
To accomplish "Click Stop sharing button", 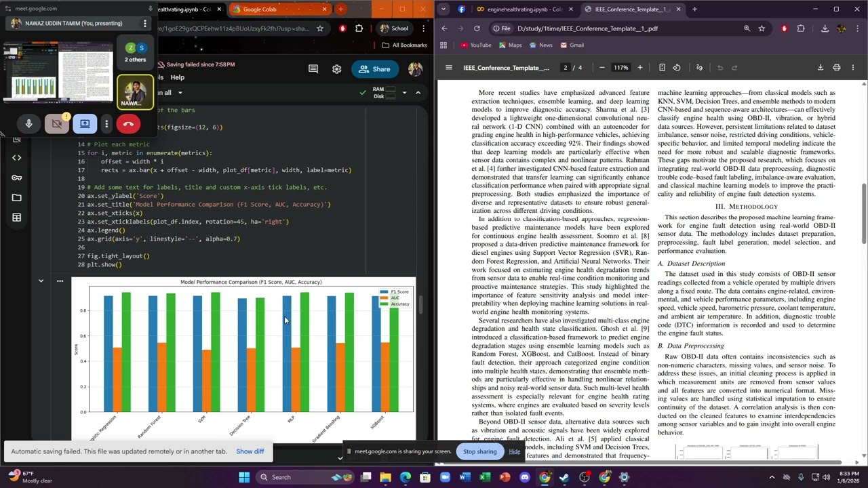I will point(479,451).
